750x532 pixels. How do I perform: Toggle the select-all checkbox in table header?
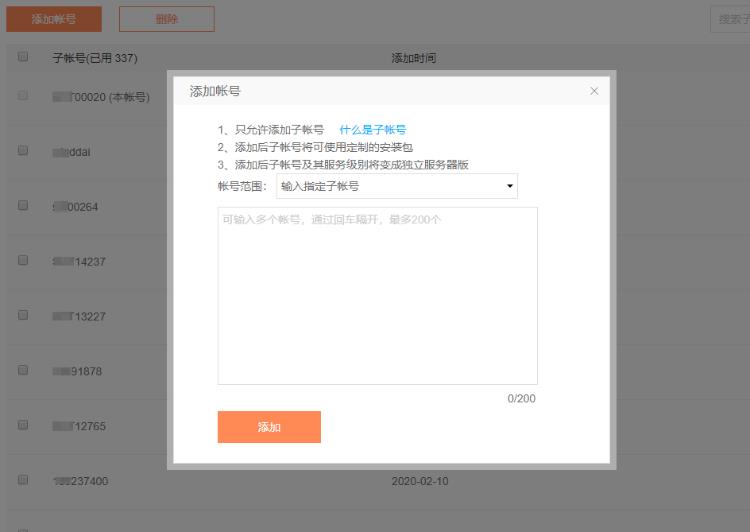click(x=22, y=56)
